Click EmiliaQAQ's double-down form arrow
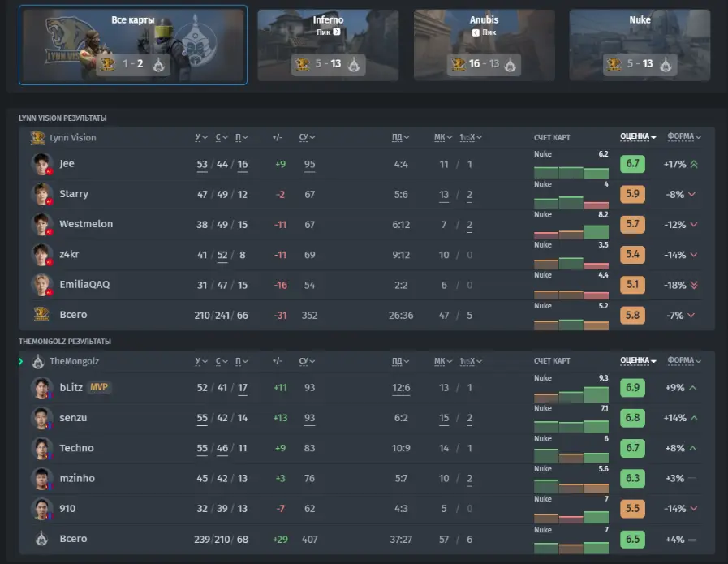This screenshot has height=564, width=728. pyautogui.click(x=694, y=285)
